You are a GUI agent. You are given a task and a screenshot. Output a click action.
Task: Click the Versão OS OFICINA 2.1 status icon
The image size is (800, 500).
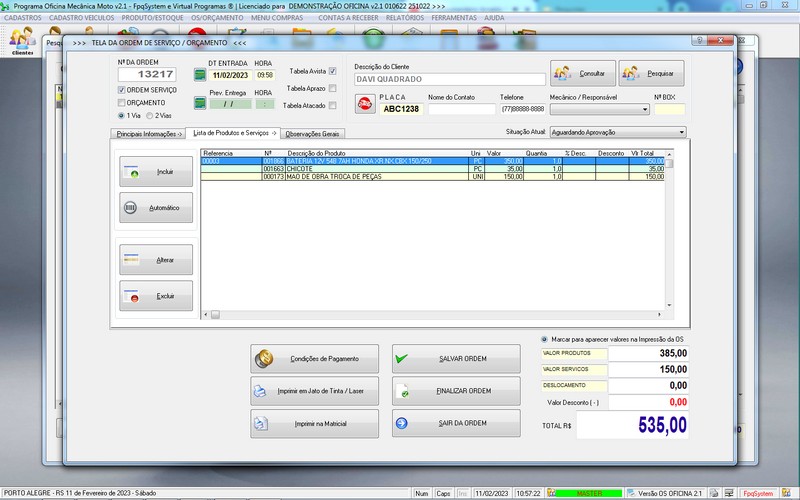point(631,493)
